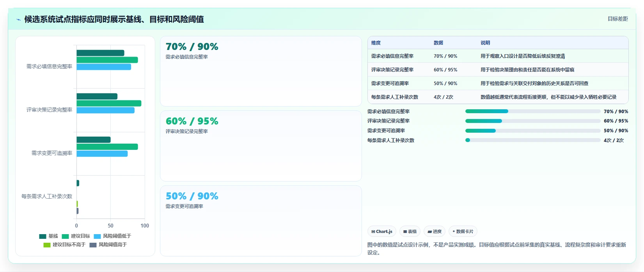Screen dimensions: 644x272
Task: Click the Chart.js chip icon
Action: [x=373, y=231]
